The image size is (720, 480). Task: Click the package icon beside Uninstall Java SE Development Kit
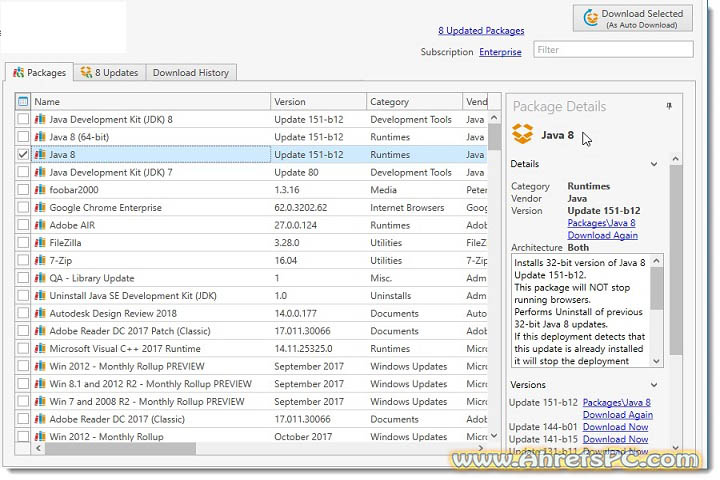[x=40, y=295]
